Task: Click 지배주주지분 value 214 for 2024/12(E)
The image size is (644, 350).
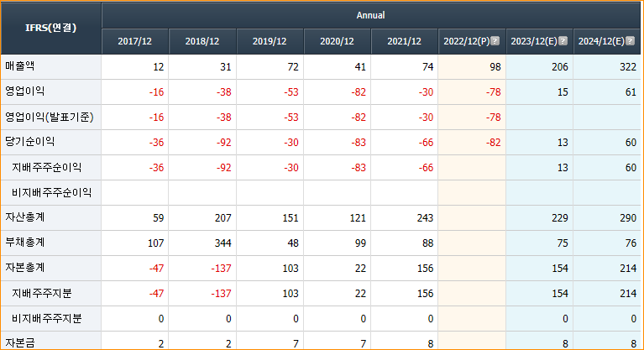Action: (x=628, y=294)
